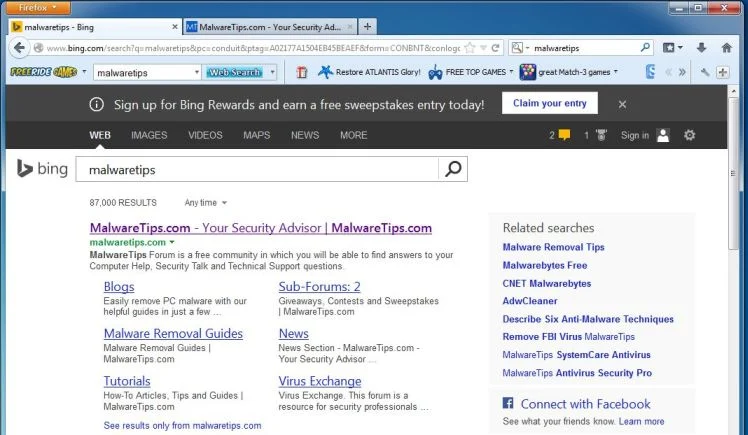
Task: Open Bing rewards medal icon
Action: tap(602, 135)
